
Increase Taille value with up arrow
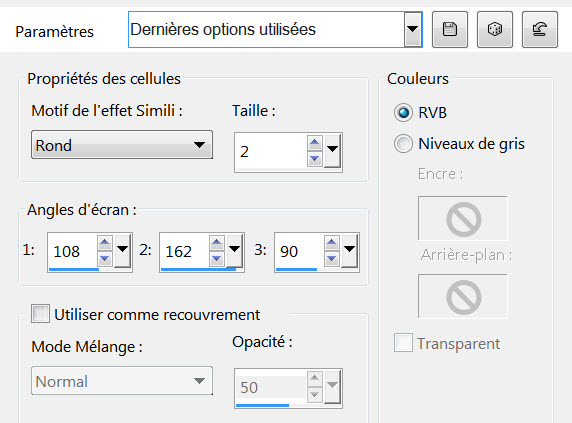[x=314, y=143]
